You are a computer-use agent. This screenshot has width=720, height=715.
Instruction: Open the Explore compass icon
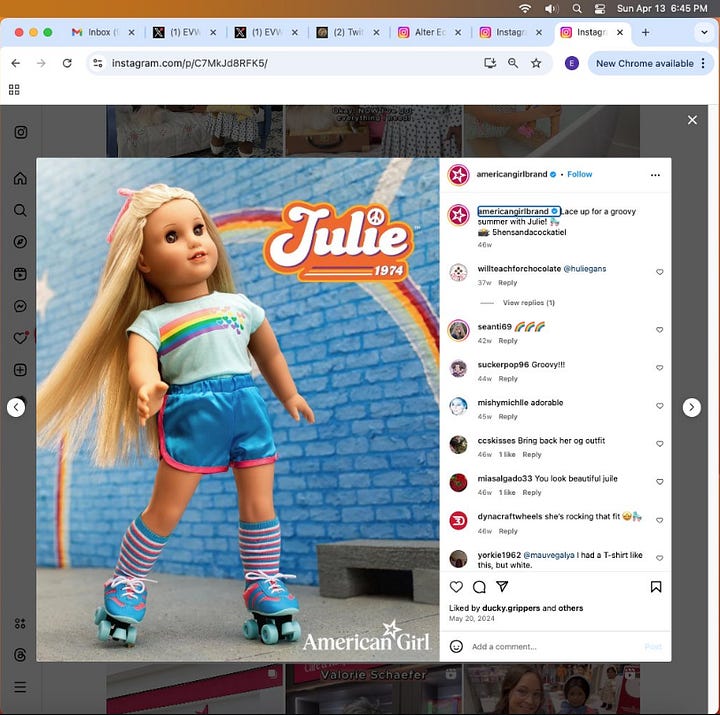tap(20, 242)
